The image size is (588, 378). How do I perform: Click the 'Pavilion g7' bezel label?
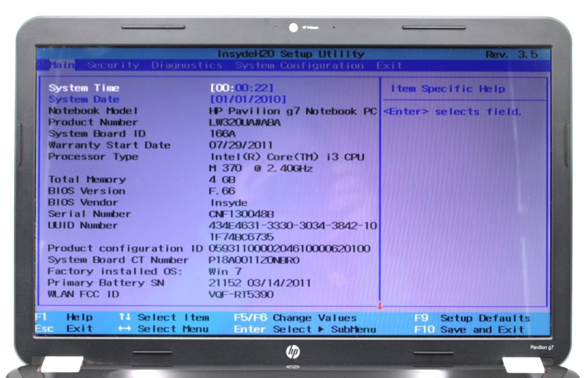pos(542,347)
